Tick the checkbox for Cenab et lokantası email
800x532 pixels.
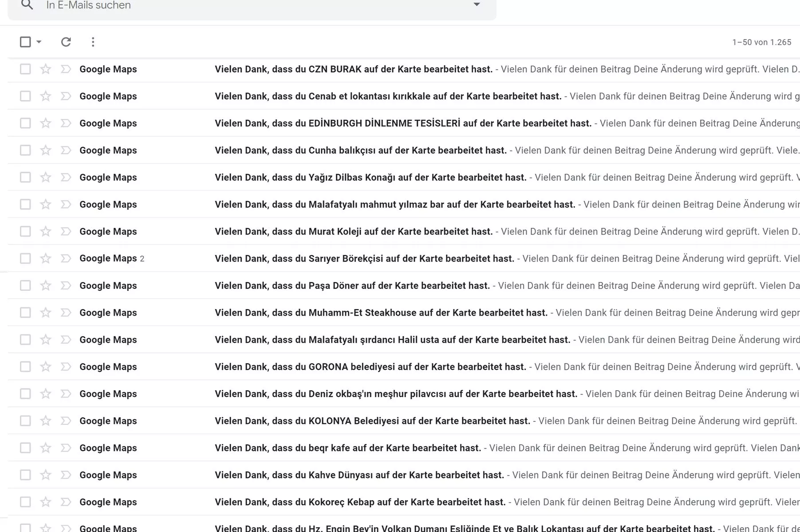25,96
